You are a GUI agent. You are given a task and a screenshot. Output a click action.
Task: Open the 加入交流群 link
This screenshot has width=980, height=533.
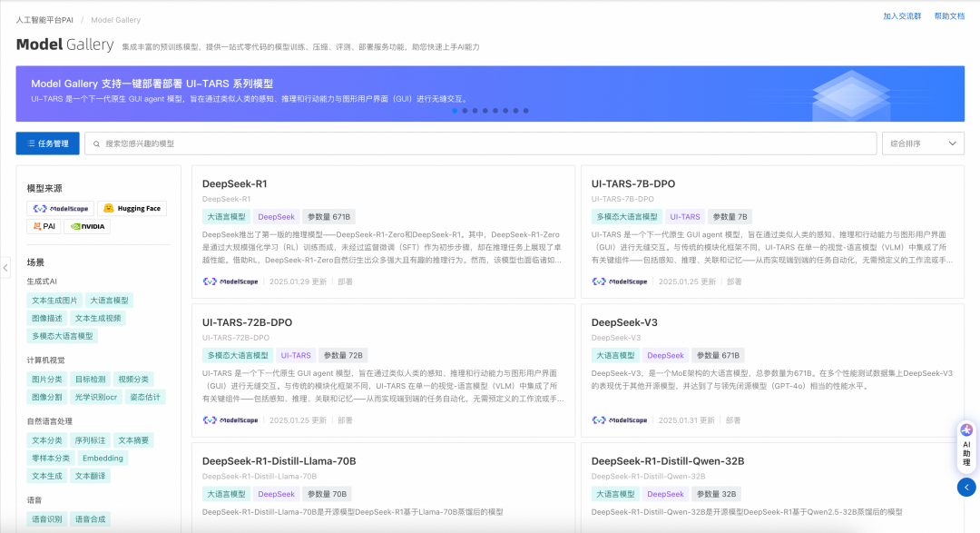tap(901, 16)
